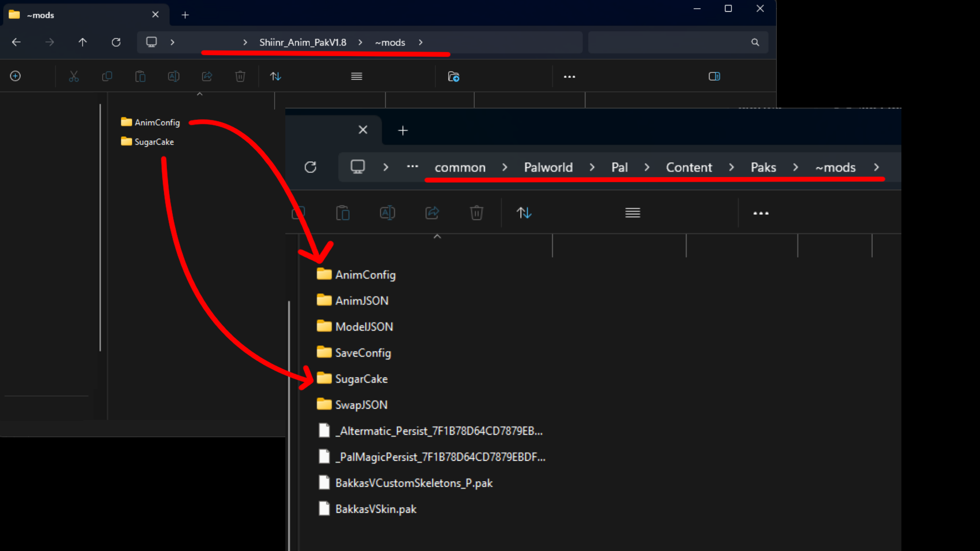Toggle the details pane in back window
The width and height of the screenshot is (980, 551).
714,77
